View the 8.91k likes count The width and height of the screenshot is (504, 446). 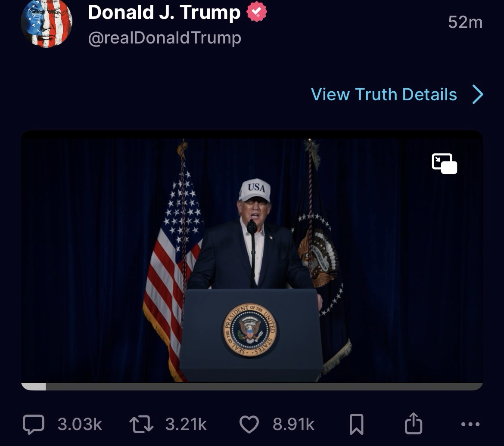pos(293,424)
